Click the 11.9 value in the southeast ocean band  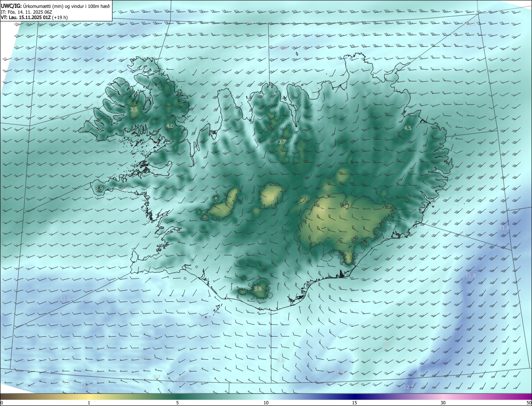[470, 276]
